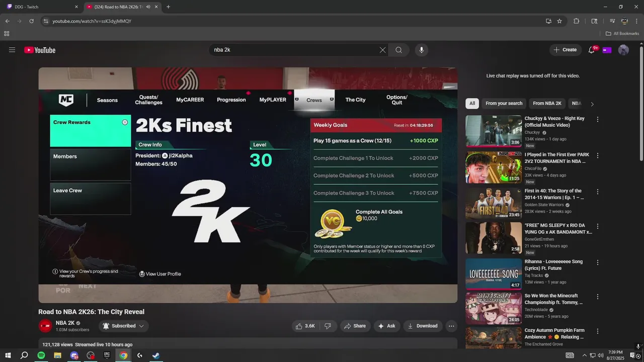Open the apps grid in the bookmarks bar
The image size is (644, 362).
click(x=7, y=34)
